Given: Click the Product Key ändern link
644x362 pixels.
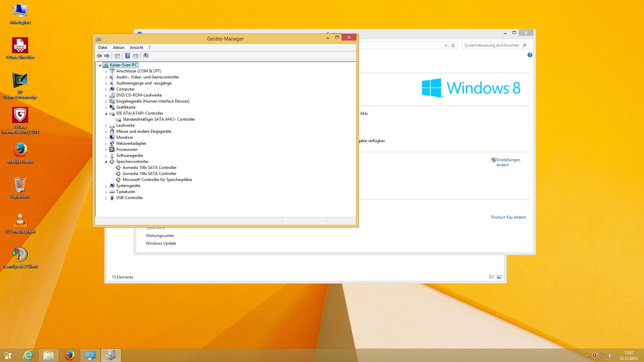Looking at the screenshot, I should [x=508, y=217].
